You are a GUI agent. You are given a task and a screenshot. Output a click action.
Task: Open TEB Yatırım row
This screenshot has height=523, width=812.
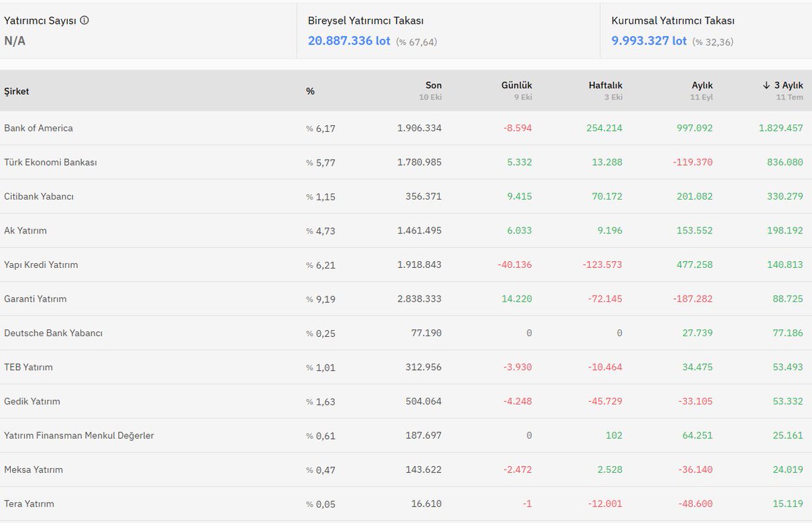click(x=406, y=367)
